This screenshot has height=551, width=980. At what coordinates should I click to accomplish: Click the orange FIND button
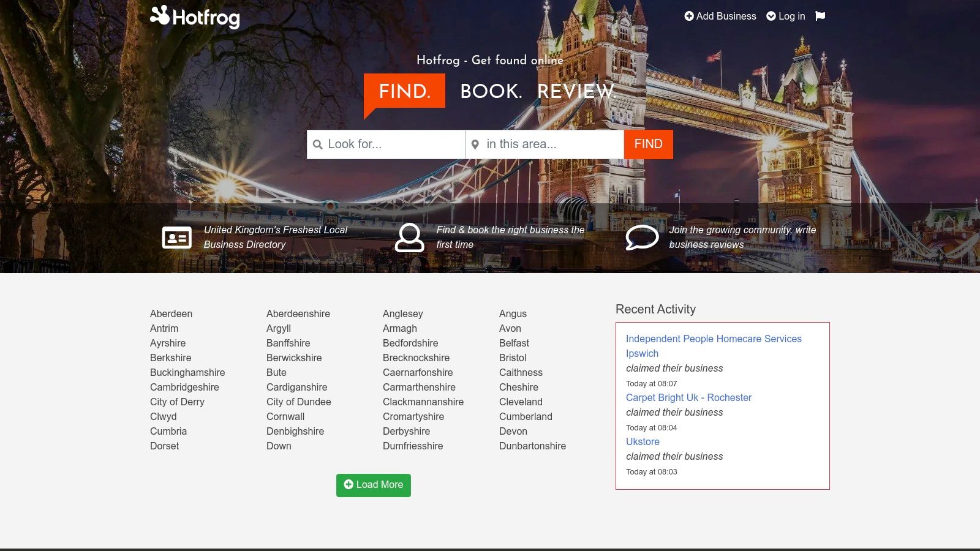[649, 144]
